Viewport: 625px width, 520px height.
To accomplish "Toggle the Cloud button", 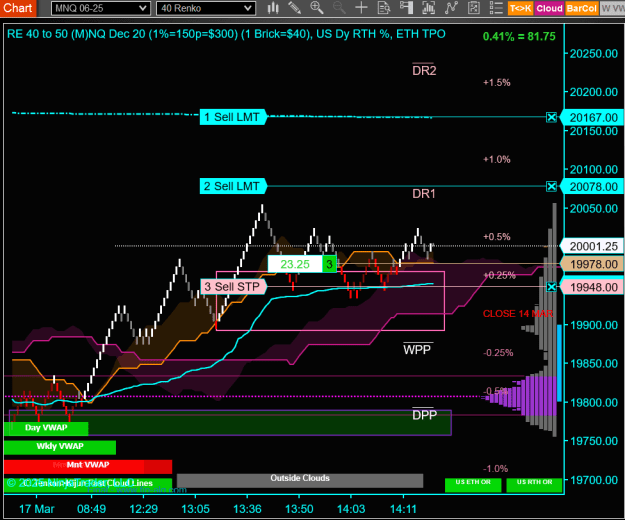I will point(549,8).
